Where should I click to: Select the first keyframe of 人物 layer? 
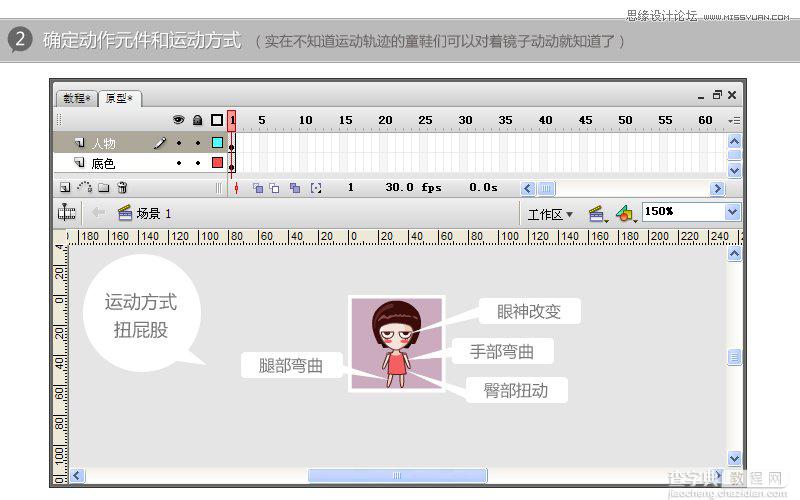click(232, 143)
